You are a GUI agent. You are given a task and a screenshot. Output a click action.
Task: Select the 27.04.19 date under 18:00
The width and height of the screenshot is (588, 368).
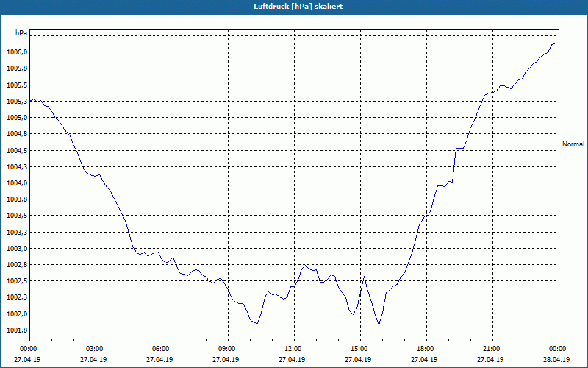(x=424, y=359)
